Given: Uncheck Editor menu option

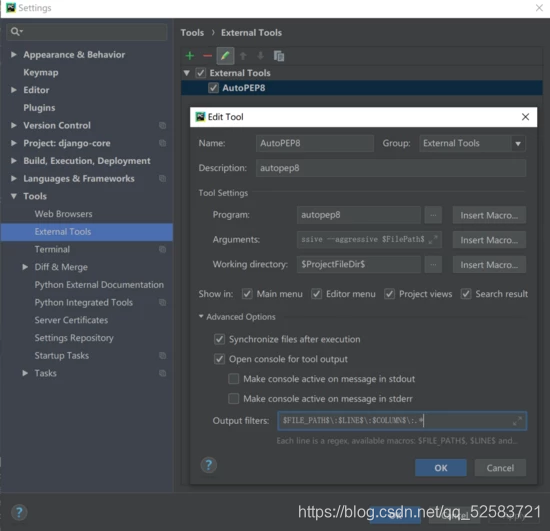Looking at the screenshot, I should tap(316, 294).
